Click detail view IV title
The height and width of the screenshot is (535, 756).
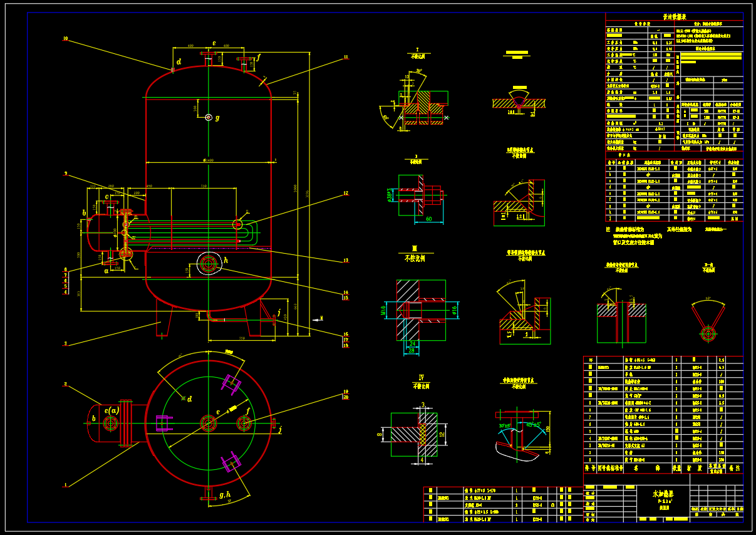(422, 378)
